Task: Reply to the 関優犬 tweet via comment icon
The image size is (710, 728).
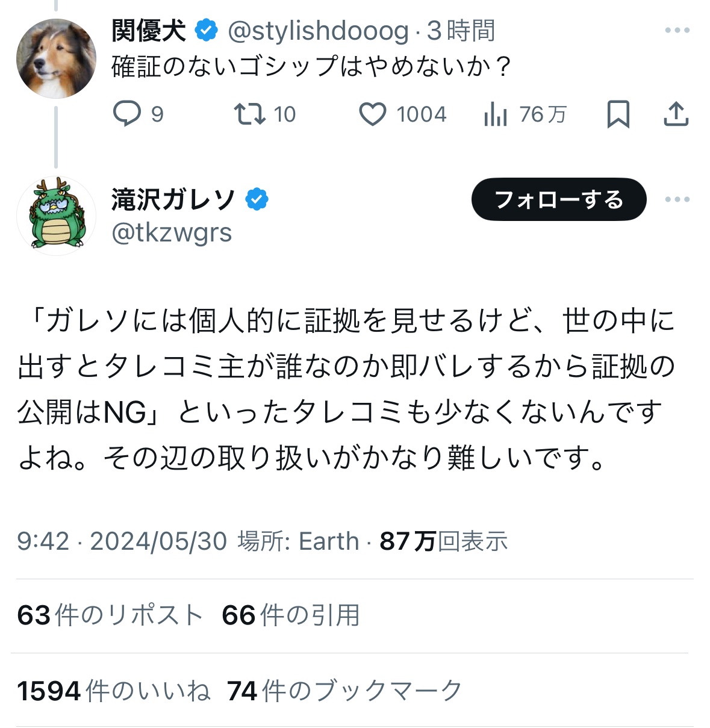Action: (127, 114)
